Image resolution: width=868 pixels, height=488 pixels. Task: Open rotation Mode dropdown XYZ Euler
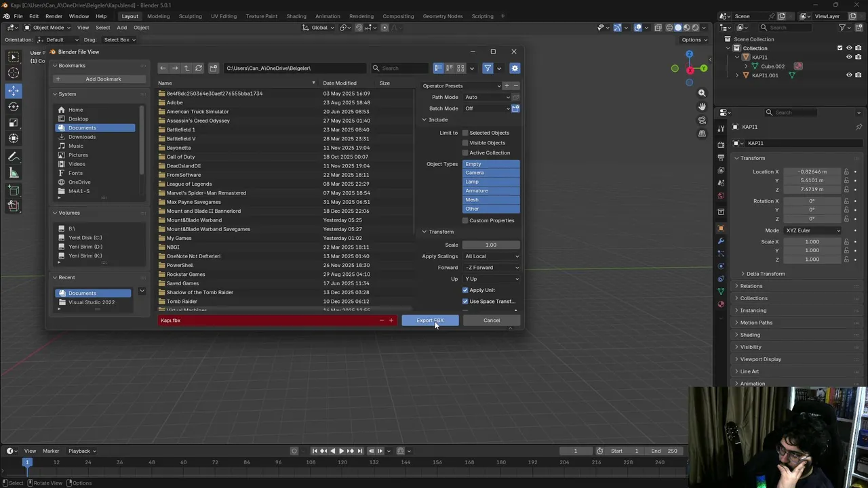pyautogui.click(x=812, y=230)
